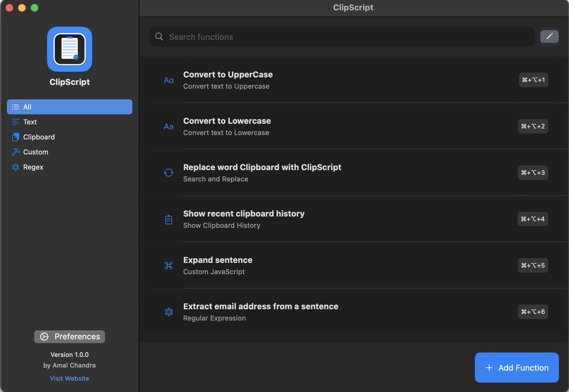Click the refresh-arrows icon for Replace word
This screenshot has height=392, width=569.
169,173
